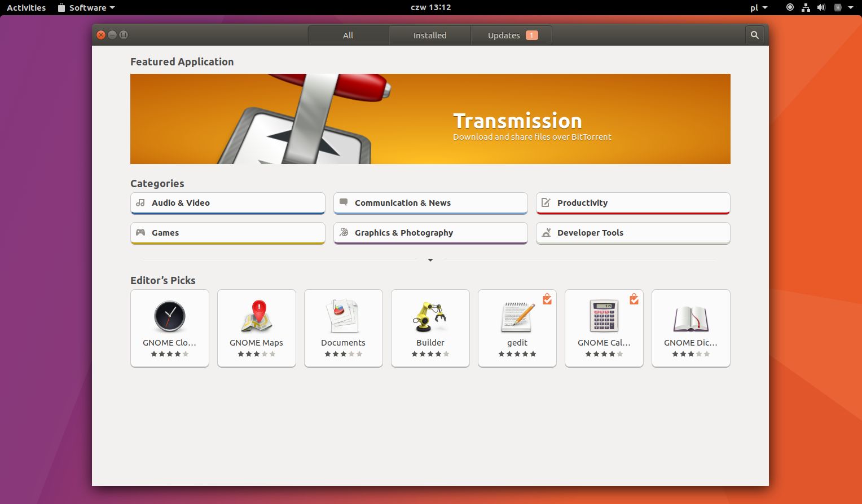Click the wired network tray icon

click(806, 8)
